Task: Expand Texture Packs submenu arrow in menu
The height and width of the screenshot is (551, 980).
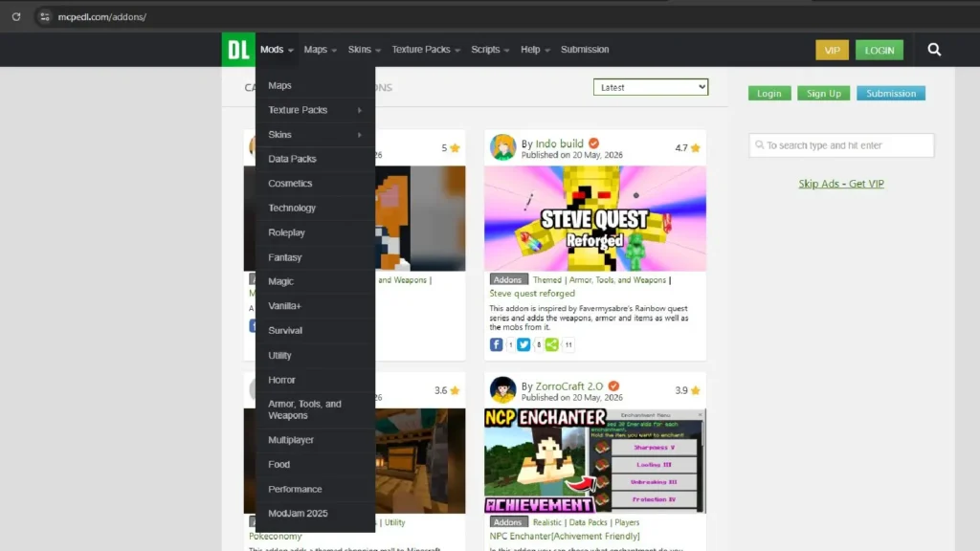Action: (x=360, y=110)
